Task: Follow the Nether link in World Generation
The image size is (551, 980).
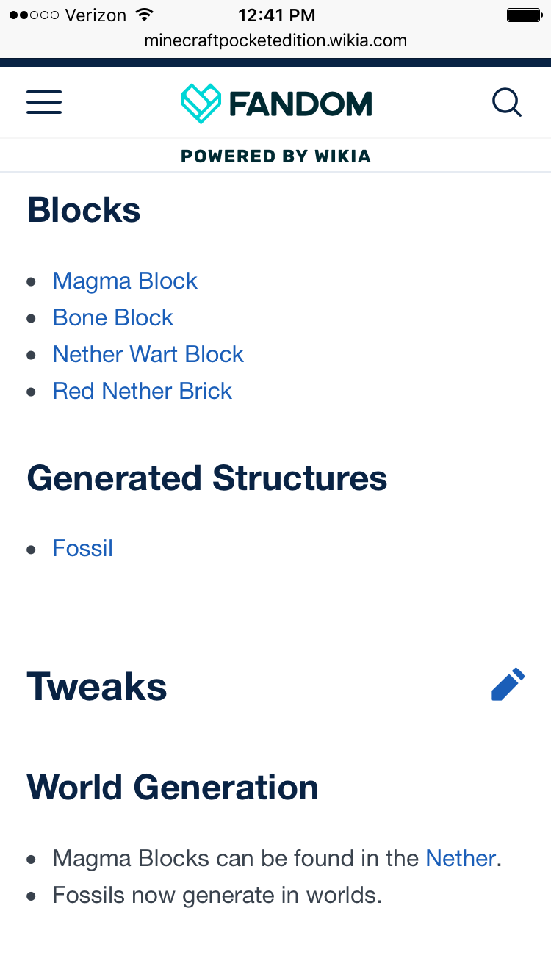Action: point(461,858)
